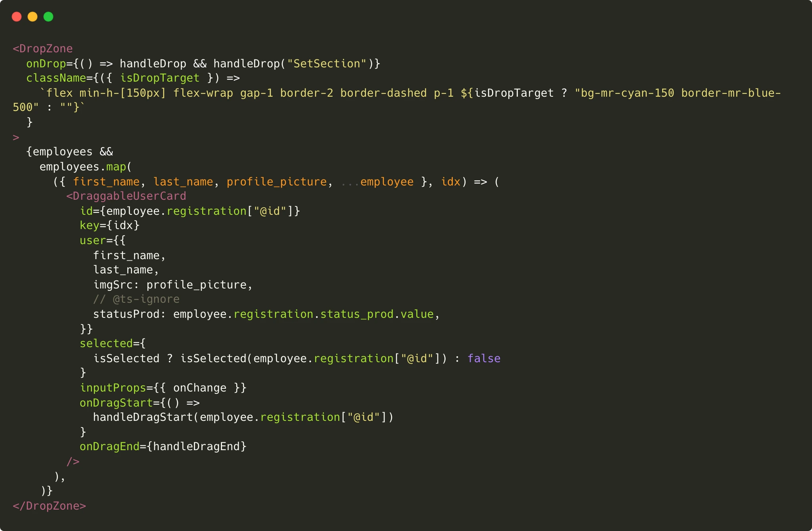The height and width of the screenshot is (531, 812).
Task: Click the employees.map call
Action: point(85,166)
